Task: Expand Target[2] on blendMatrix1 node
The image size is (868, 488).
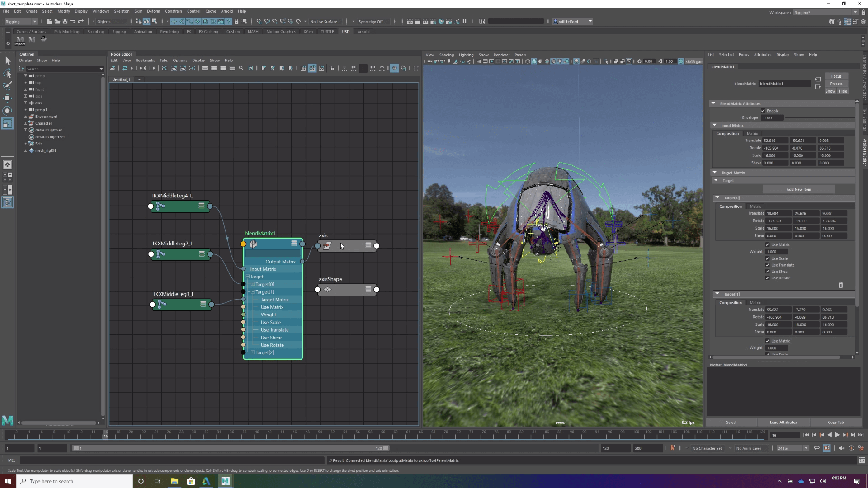Action: point(253,352)
